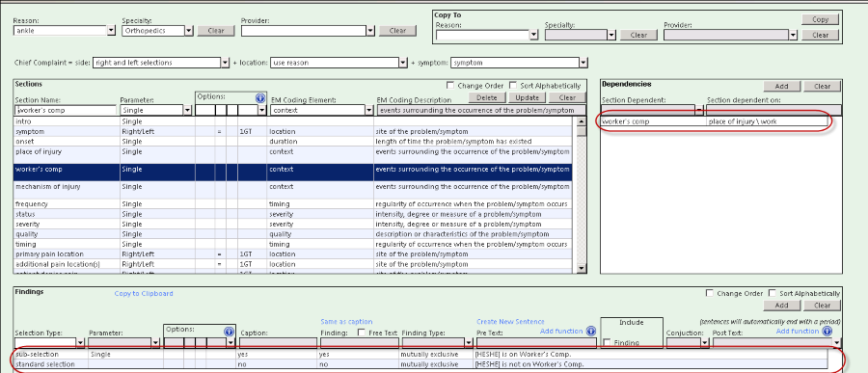Select the 'intro' section row
Image resolution: width=868 pixels, height=373 pixels.
[293, 121]
